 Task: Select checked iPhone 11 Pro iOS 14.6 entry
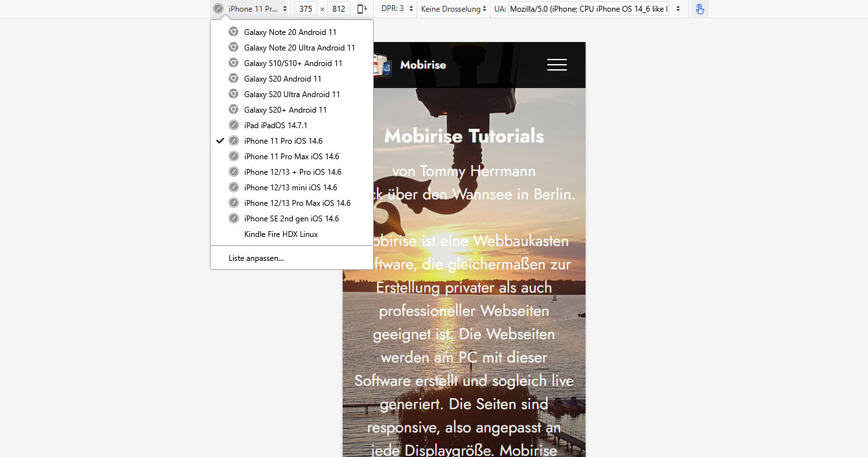point(283,140)
